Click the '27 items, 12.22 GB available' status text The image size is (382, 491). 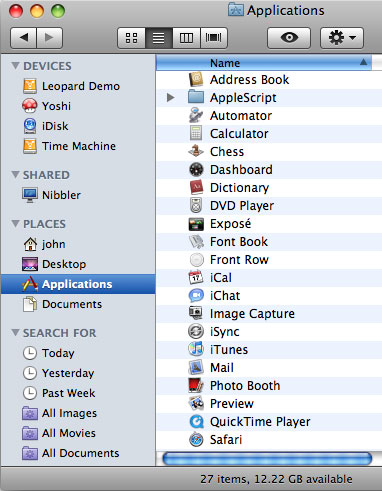click(x=276, y=479)
